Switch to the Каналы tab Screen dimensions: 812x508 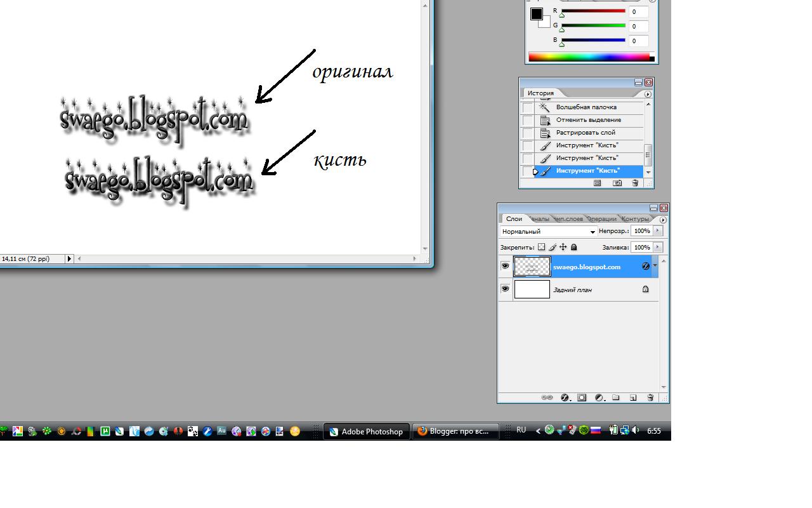point(539,219)
